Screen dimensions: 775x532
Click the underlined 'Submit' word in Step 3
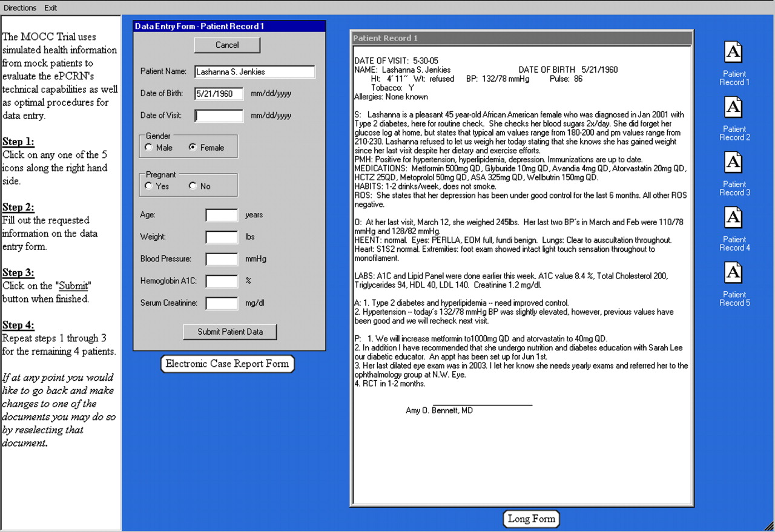pyautogui.click(x=73, y=286)
